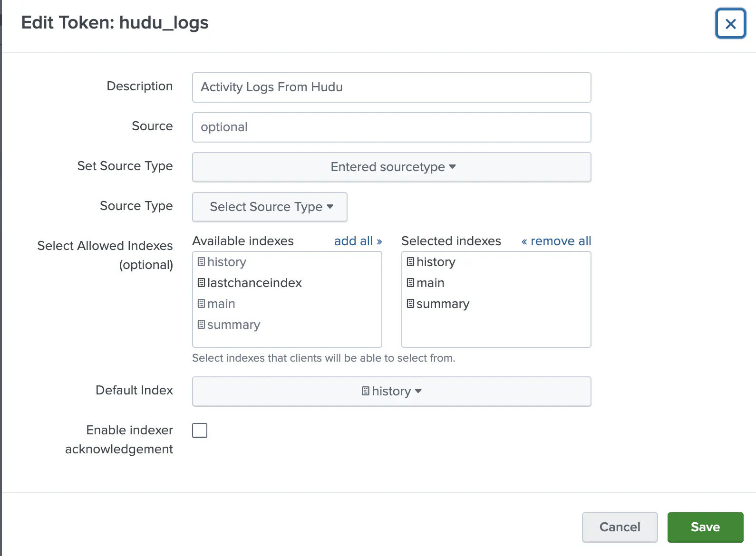Expand the Select Source Type dropdown
The width and height of the screenshot is (756, 556).
[x=270, y=207]
